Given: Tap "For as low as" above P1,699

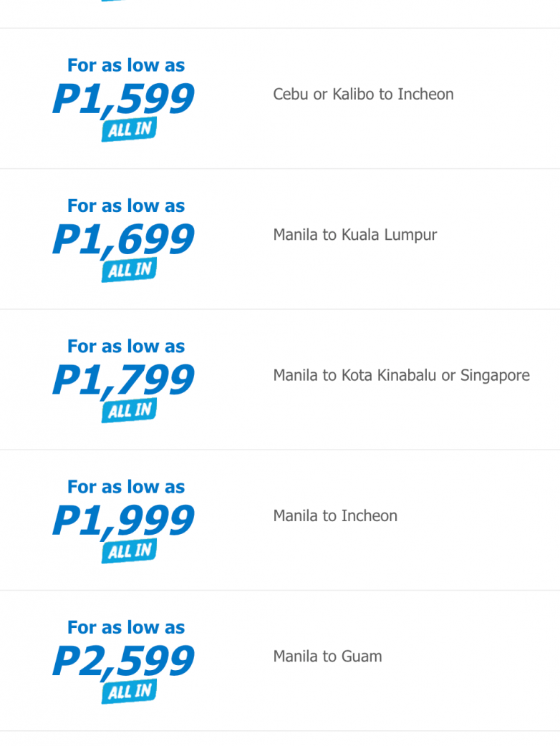Looking at the screenshot, I should (x=126, y=205).
